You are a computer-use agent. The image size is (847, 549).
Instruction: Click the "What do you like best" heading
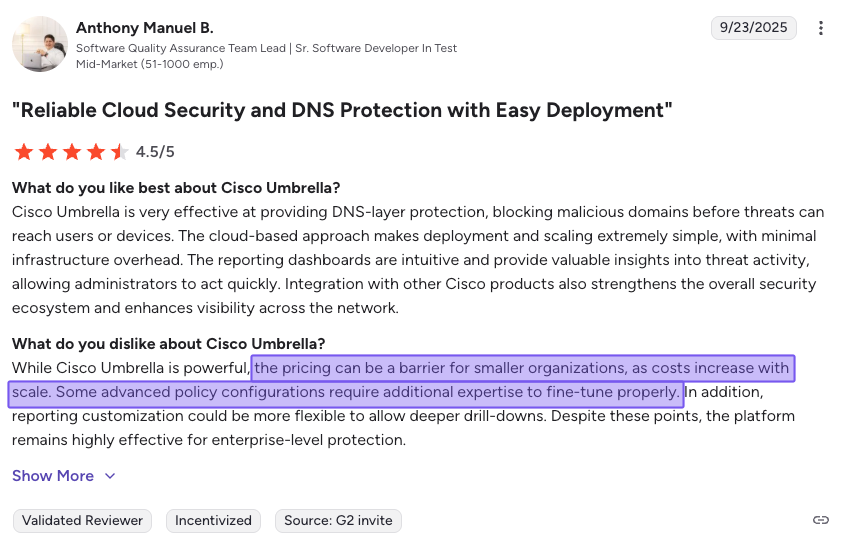[x=176, y=188]
